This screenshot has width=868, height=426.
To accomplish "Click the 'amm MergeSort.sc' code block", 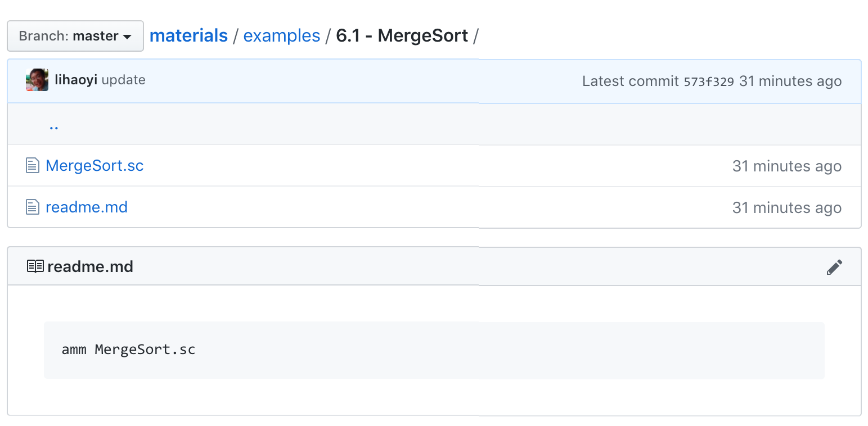I will point(434,350).
